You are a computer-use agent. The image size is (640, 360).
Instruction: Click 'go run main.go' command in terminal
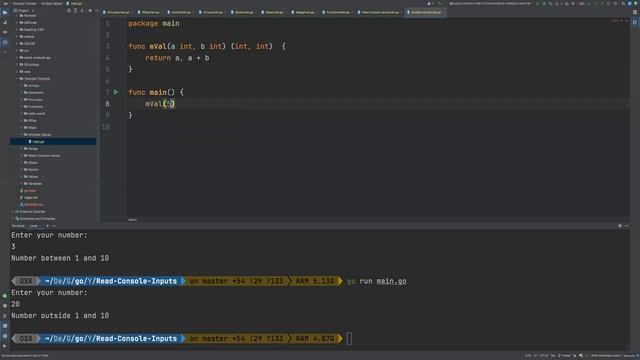coord(377,281)
